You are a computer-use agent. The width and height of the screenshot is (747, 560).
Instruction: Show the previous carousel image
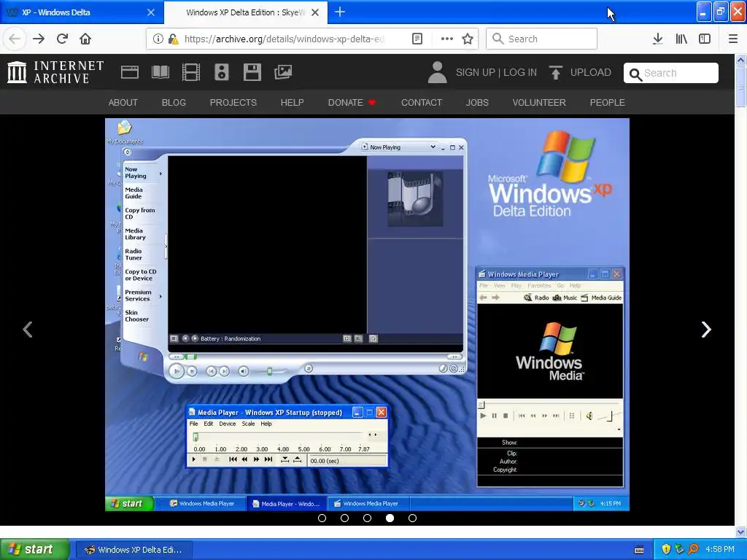tap(28, 330)
